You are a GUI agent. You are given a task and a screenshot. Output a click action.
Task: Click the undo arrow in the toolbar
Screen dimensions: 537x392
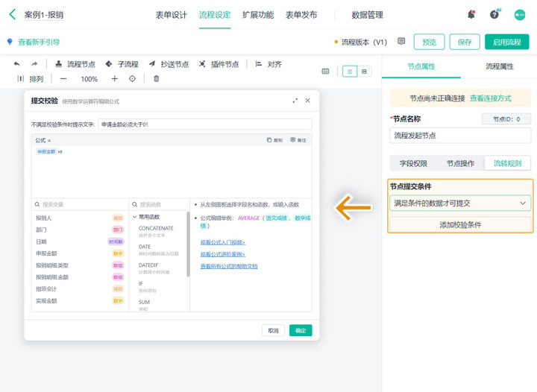[x=17, y=64]
